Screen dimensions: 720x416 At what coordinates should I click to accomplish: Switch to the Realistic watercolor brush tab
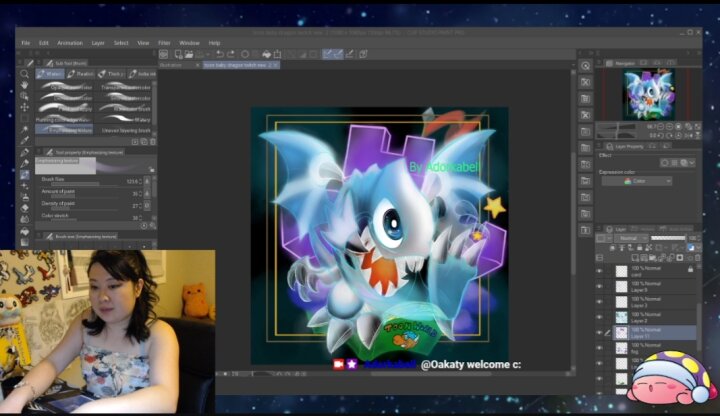[x=80, y=74]
